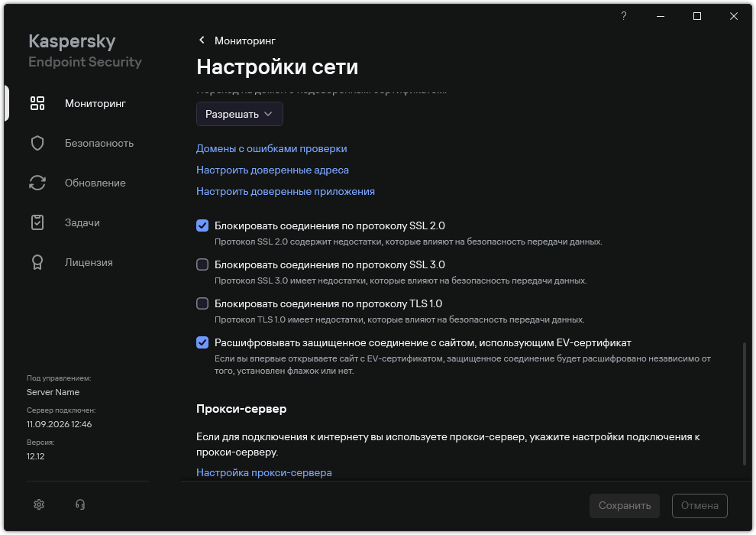Click the connection date 11.09.2026 12:46
Viewport: 756px width, 535px height.
(x=59, y=424)
